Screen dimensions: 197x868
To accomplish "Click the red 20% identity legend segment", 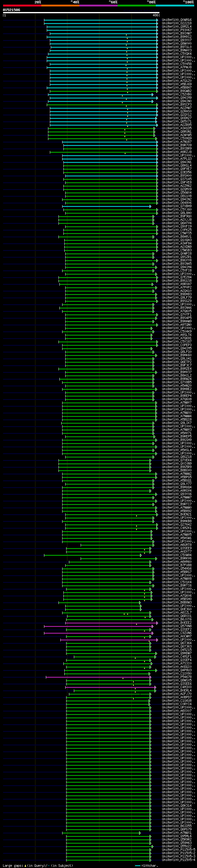I will click(22, 6).
